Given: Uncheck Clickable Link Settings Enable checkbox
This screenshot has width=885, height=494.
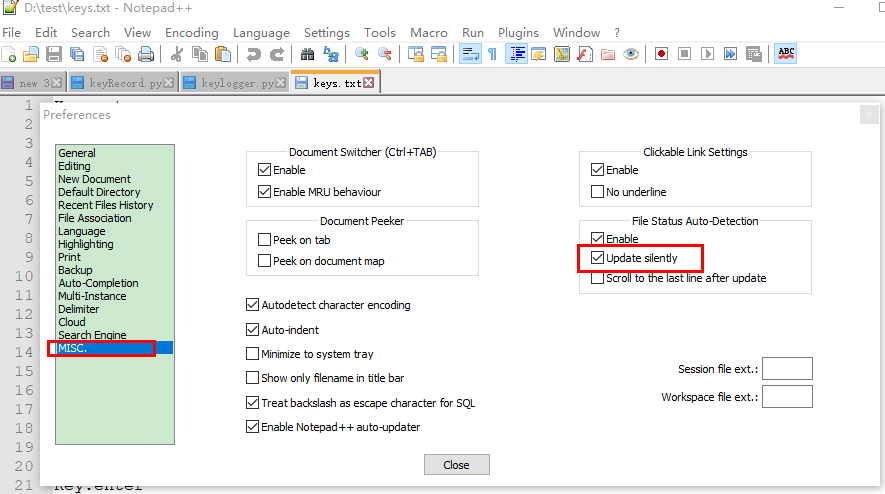Looking at the screenshot, I should (x=597, y=169).
